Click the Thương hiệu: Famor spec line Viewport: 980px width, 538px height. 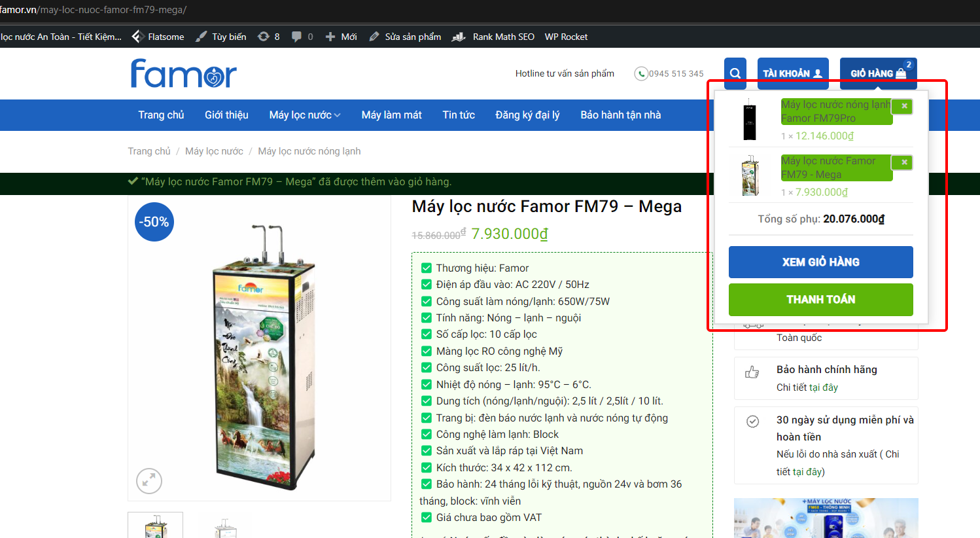(x=483, y=268)
